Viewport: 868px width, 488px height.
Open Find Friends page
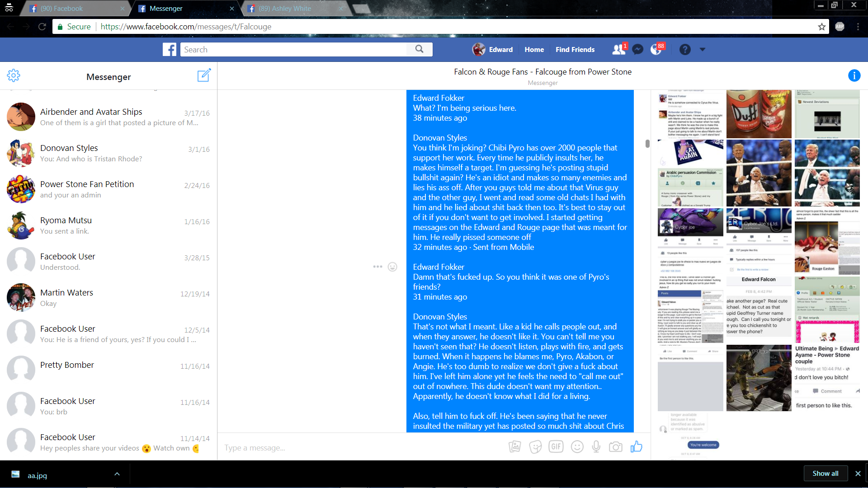pos(575,50)
